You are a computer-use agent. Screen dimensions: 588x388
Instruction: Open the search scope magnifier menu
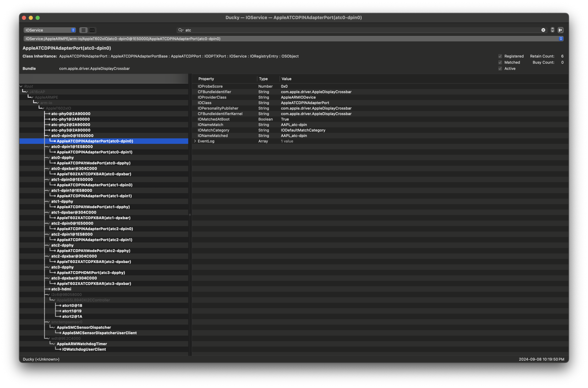coord(181,30)
